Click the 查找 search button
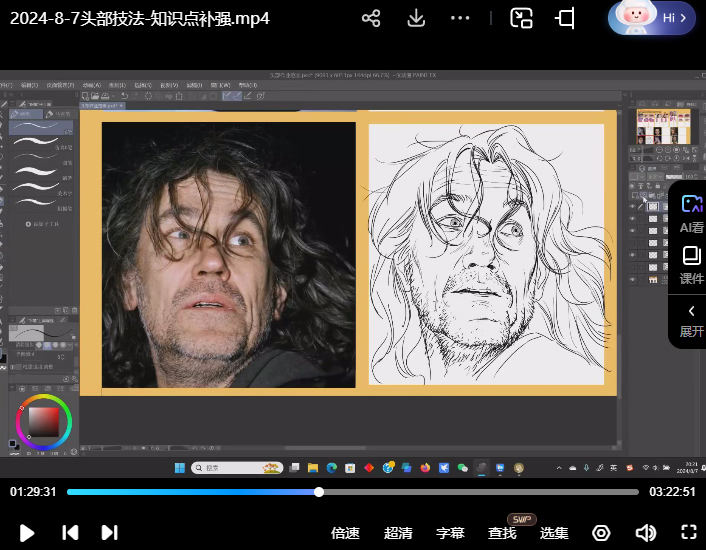Image resolution: width=706 pixels, height=550 pixels. click(502, 533)
